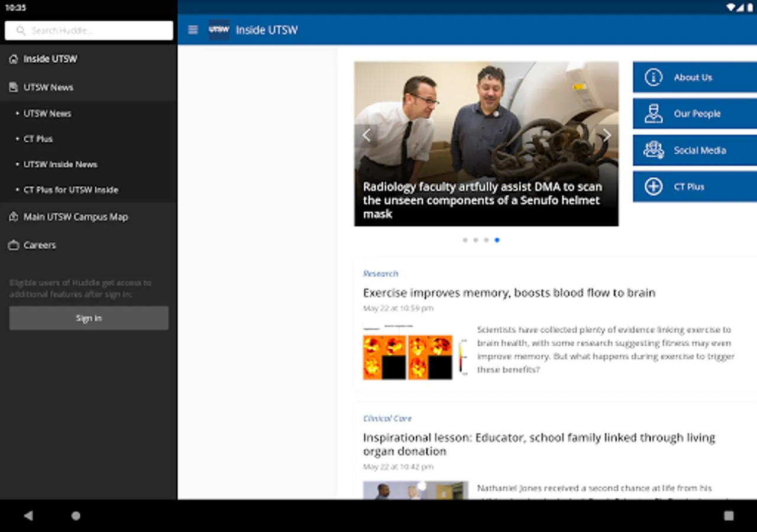The height and width of the screenshot is (532, 757).
Task: Click the campus map building icon
Action: (14, 217)
